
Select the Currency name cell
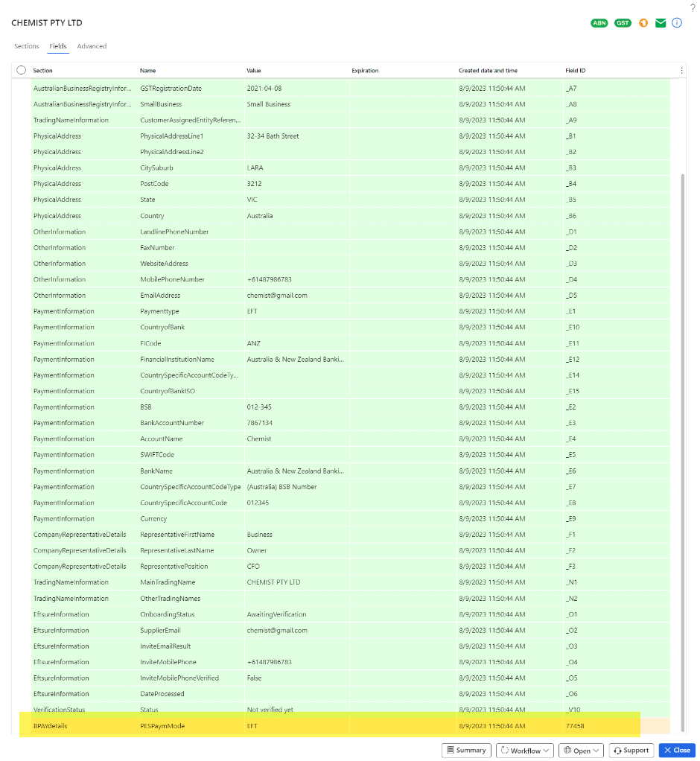click(x=153, y=519)
